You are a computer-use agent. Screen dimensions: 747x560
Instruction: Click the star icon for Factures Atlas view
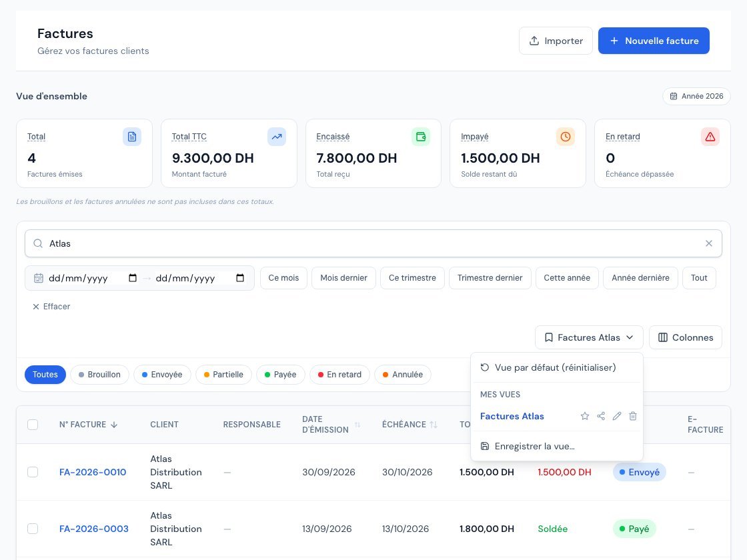[584, 416]
